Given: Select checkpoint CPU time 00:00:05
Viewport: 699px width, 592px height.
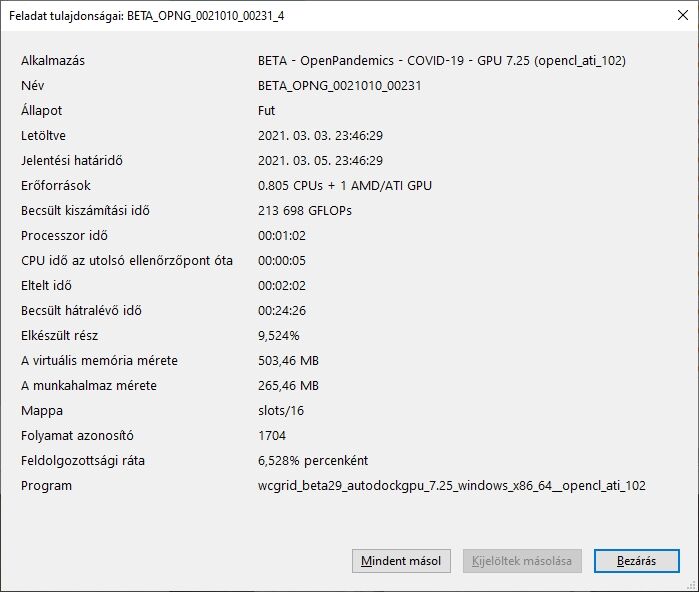Looking at the screenshot, I should (x=282, y=260).
